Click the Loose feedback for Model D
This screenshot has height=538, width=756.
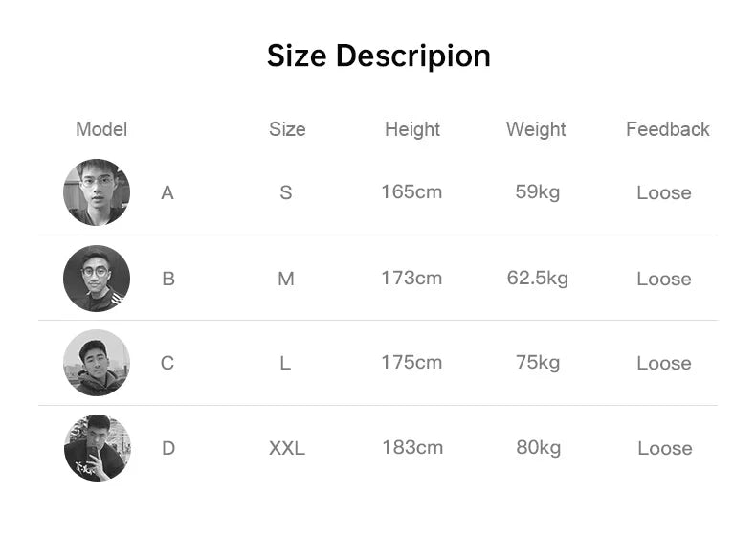tap(665, 448)
